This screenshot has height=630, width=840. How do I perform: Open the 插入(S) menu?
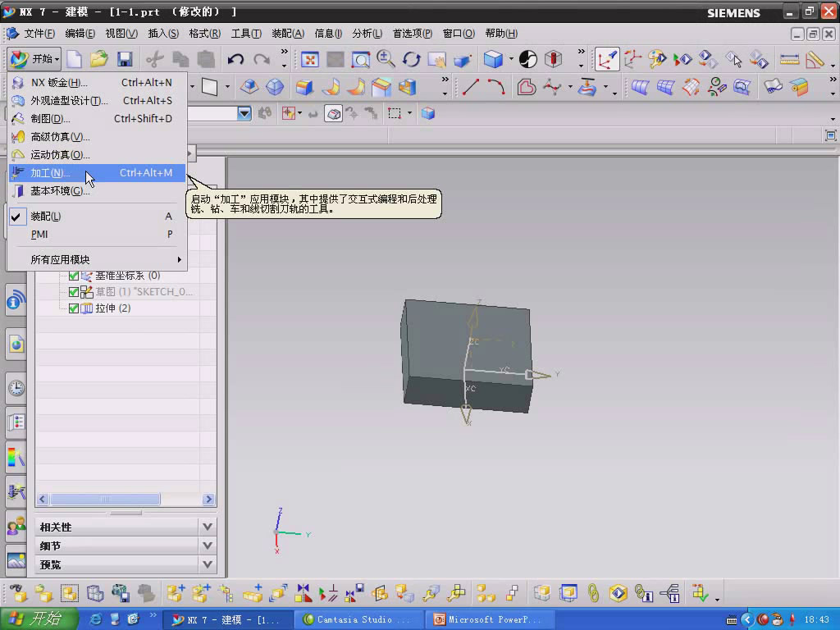tap(163, 34)
